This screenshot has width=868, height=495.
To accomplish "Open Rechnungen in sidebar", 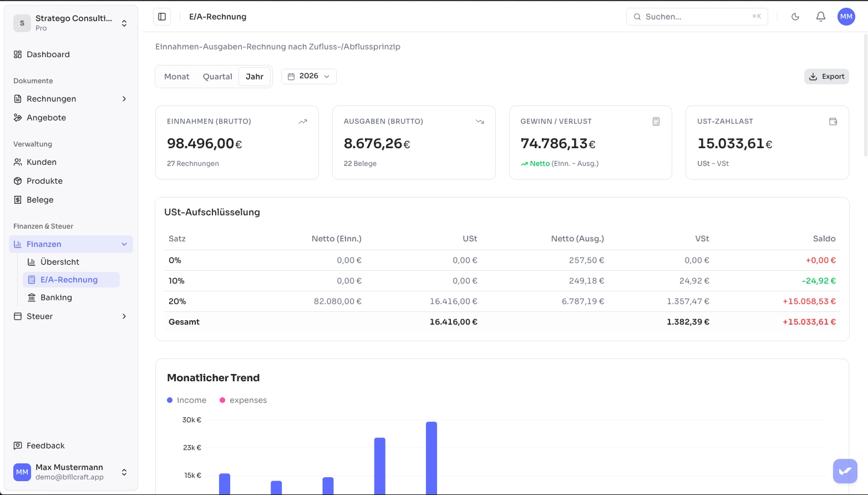I will [71, 99].
